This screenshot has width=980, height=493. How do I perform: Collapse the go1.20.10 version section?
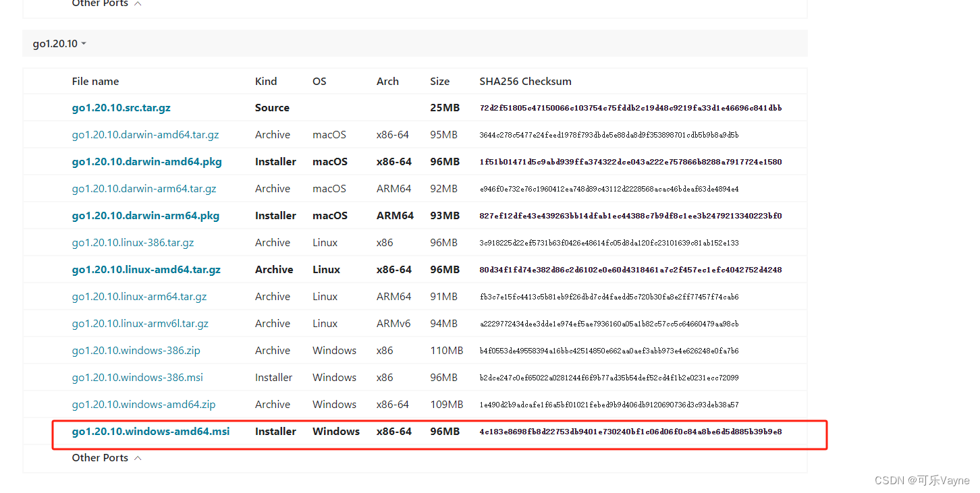pyautogui.click(x=59, y=44)
